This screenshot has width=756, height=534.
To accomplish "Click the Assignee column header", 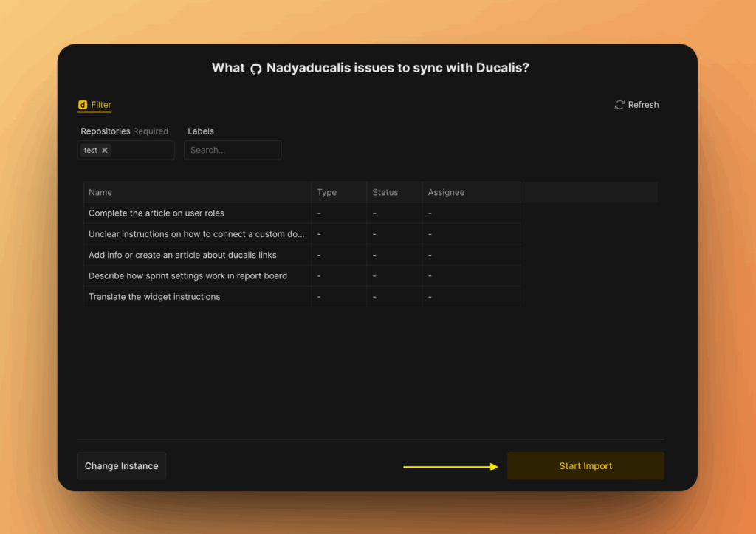I will [x=446, y=192].
